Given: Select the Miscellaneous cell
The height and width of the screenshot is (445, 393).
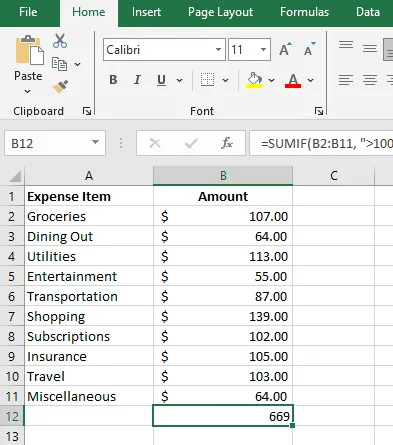Looking at the screenshot, I should 89,396.
